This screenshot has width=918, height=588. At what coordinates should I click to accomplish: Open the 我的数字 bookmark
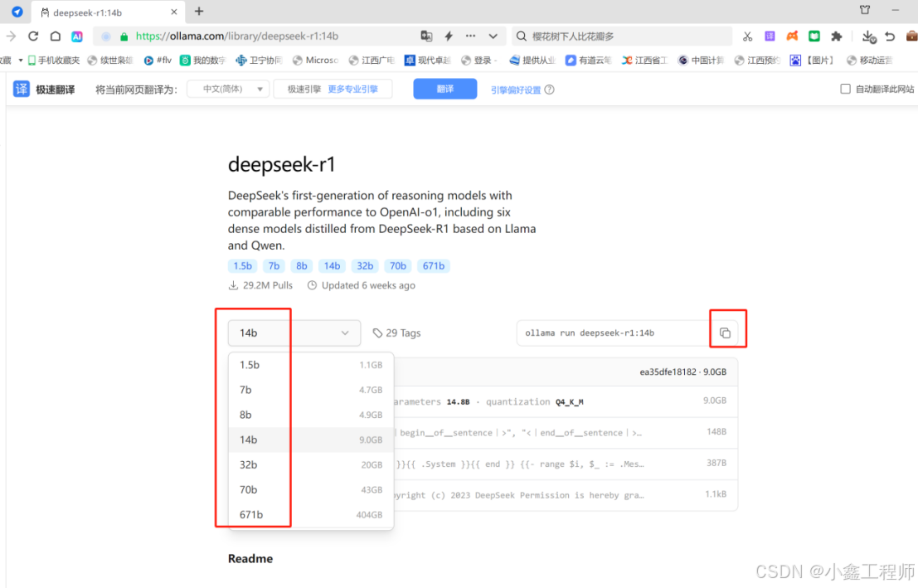pyautogui.click(x=202, y=61)
